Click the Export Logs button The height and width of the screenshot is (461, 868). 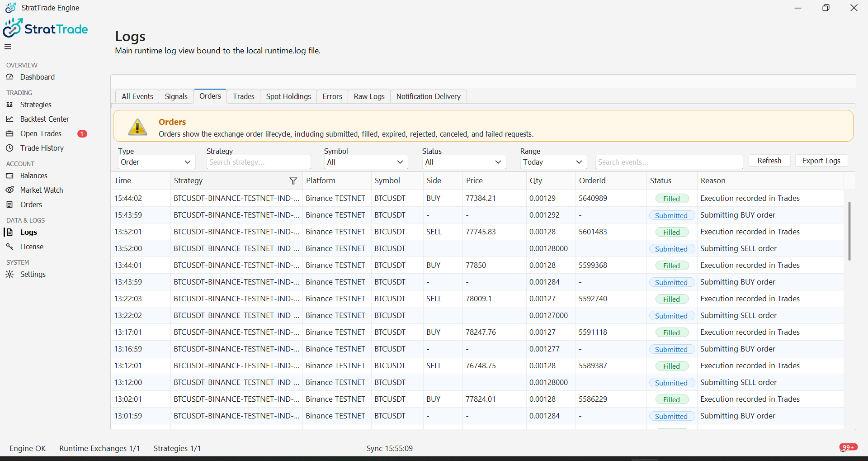click(821, 161)
